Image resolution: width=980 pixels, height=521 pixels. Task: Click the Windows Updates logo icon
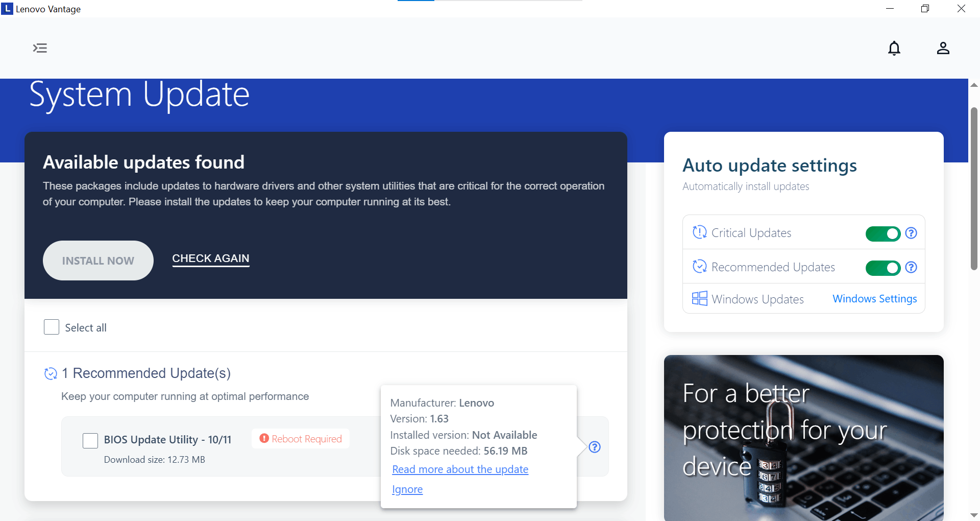[699, 298]
